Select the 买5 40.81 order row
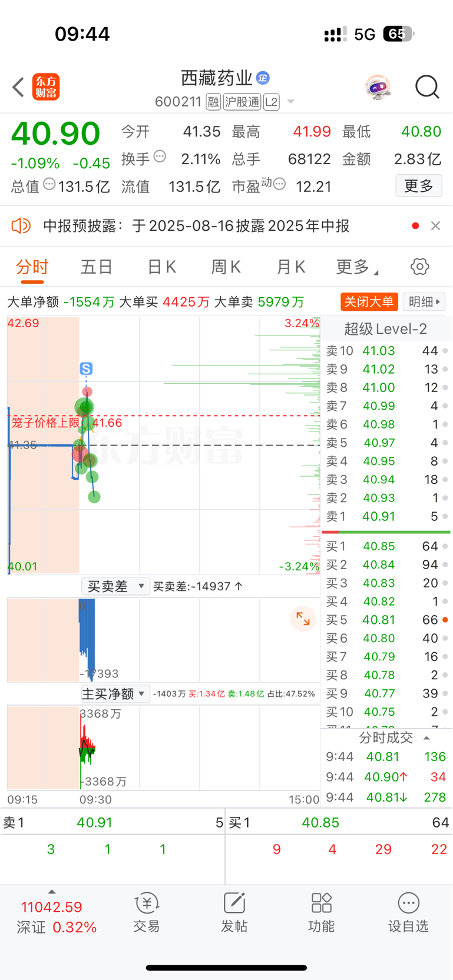Image resolution: width=453 pixels, height=980 pixels. click(x=386, y=620)
